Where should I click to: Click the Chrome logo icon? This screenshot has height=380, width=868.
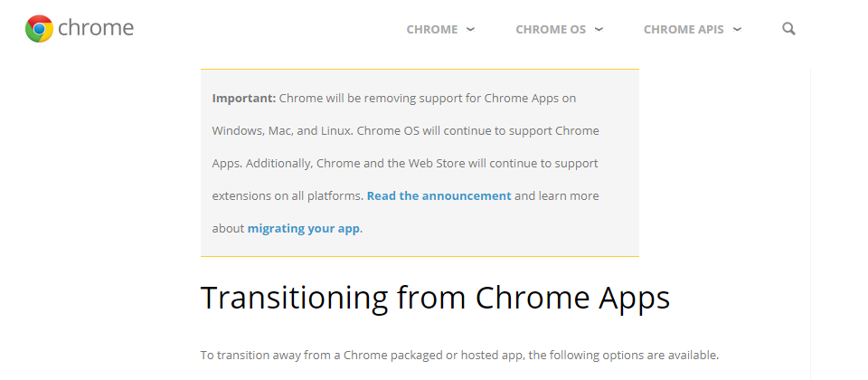39,29
